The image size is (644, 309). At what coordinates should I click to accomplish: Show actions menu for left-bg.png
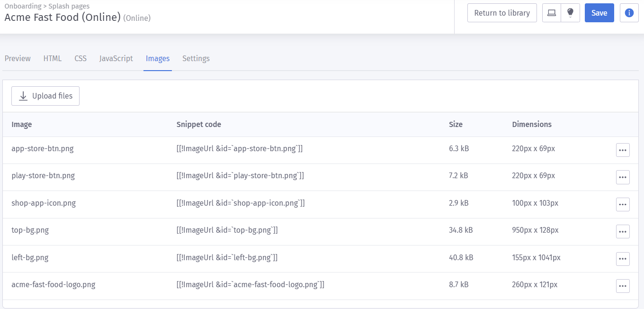pyautogui.click(x=623, y=259)
